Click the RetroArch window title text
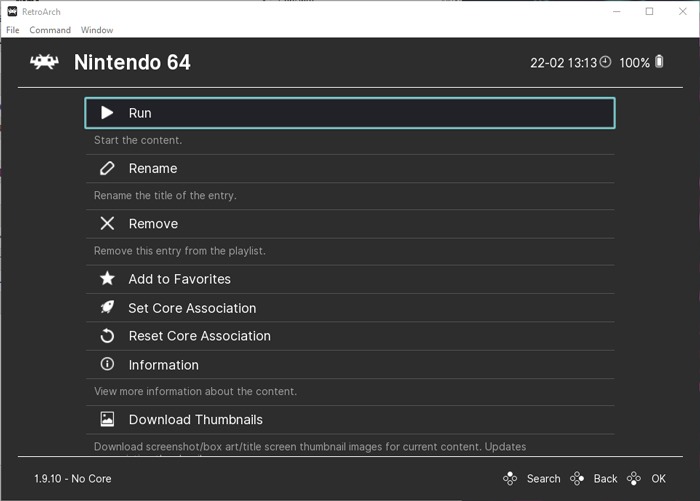Viewport: 700px width, 501px height. click(x=41, y=12)
